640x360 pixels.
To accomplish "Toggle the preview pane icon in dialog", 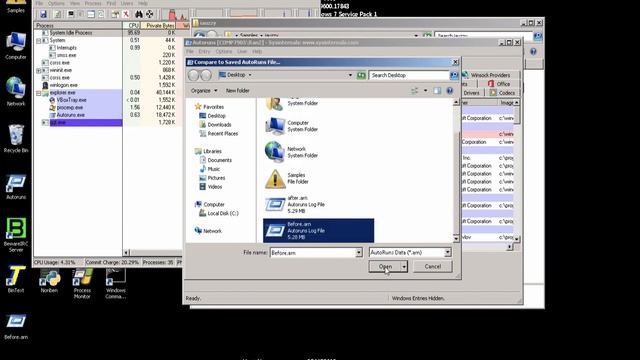I will pyautogui.click(x=437, y=91).
